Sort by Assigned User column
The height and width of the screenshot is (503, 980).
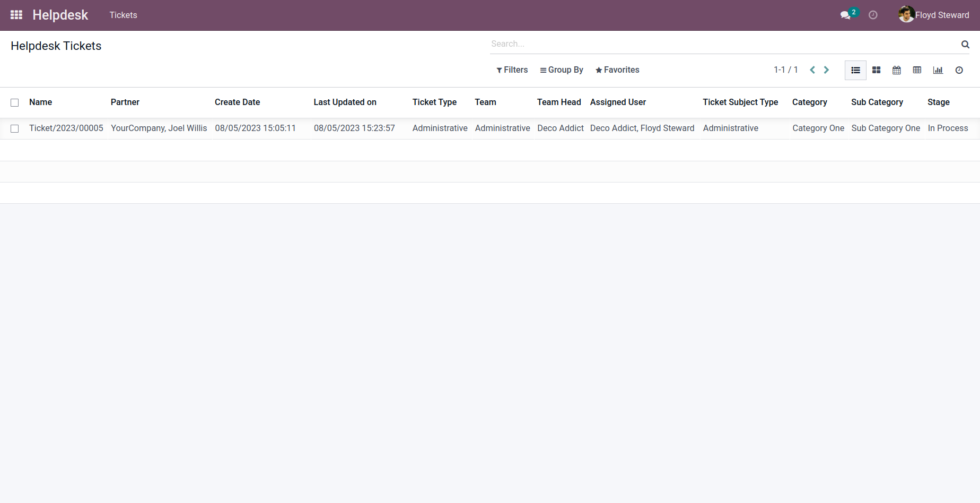pos(618,102)
